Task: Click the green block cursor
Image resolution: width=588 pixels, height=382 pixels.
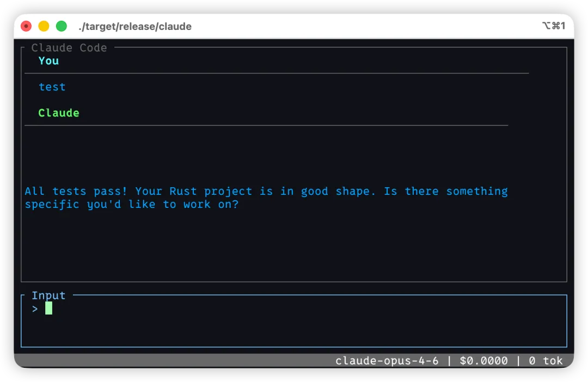Action: [x=49, y=308]
